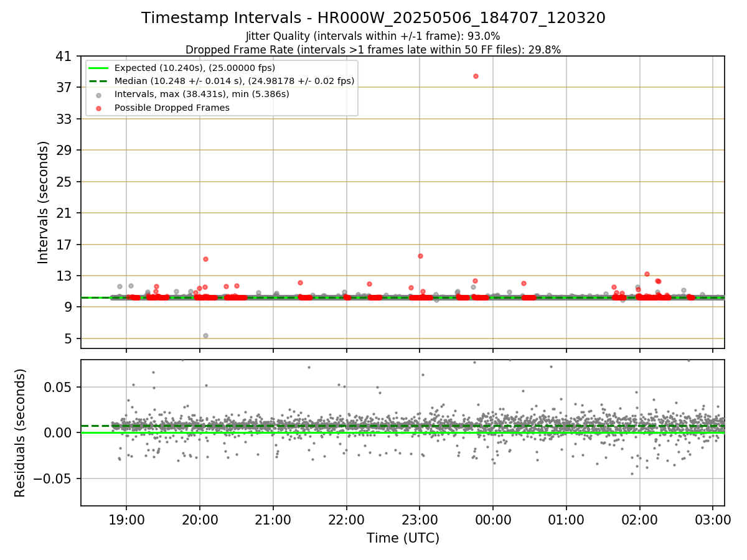Click the red point near 13 seconds after 02:00
This screenshot has width=747, height=560.
[x=647, y=274]
